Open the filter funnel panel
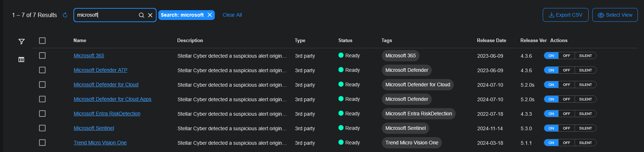This screenshot has width=644, height=152. (21, 42)
